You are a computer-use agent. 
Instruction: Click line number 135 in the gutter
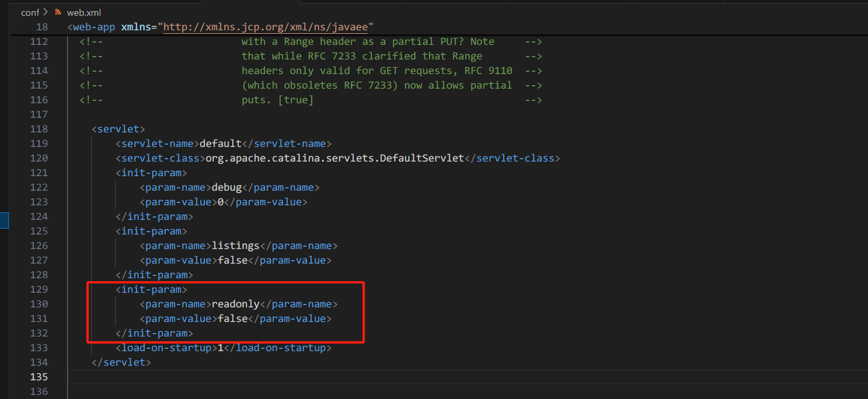[39, 377]
